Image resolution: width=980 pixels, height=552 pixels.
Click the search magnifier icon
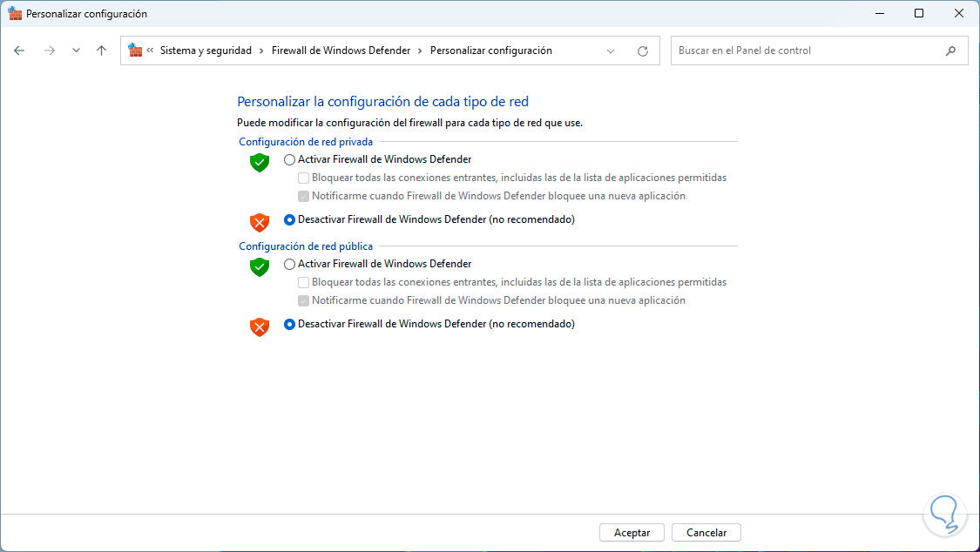[950, 50]
